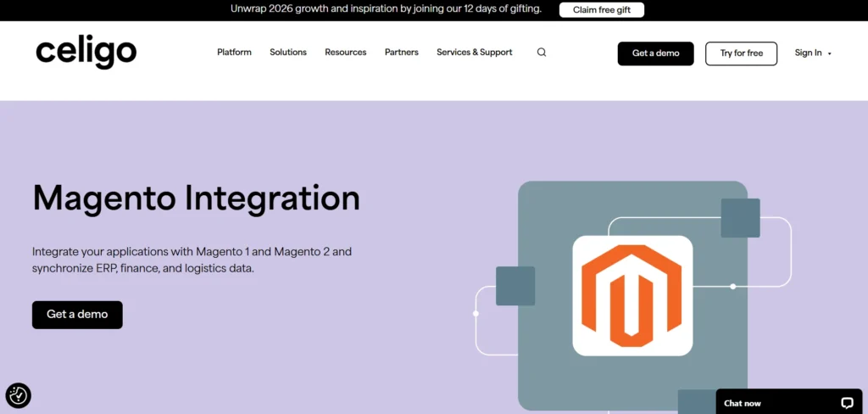Click the Claim free gift button
Viewport: 868px width, 414px height.
click(x=602, y=10)
